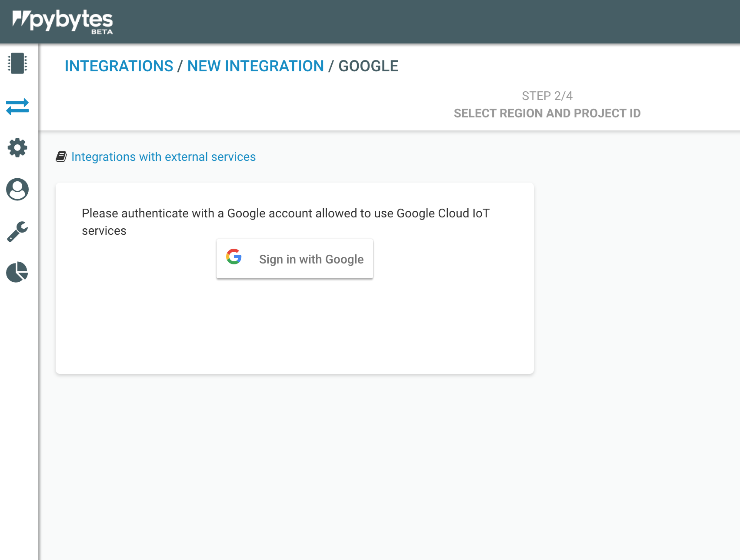The width and height of the screenshot is (740, 560).
Task: Open settings via the gear icon
Action: pyautogui.click(x=17, y=148)
